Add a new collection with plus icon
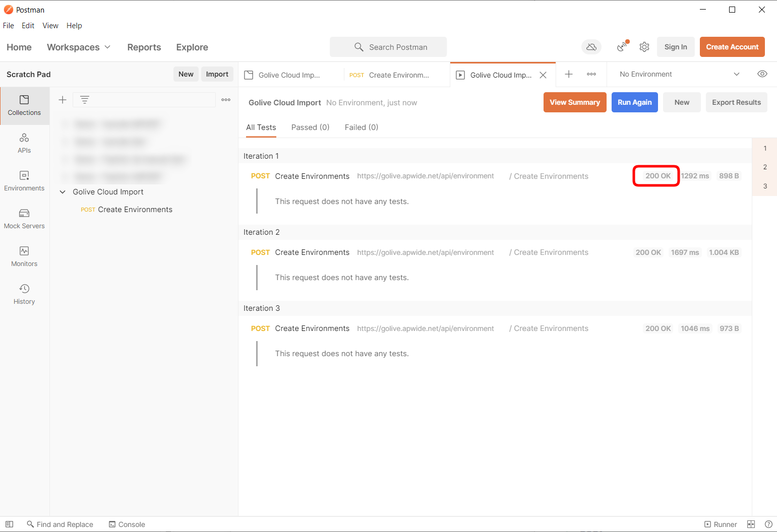 63,100
